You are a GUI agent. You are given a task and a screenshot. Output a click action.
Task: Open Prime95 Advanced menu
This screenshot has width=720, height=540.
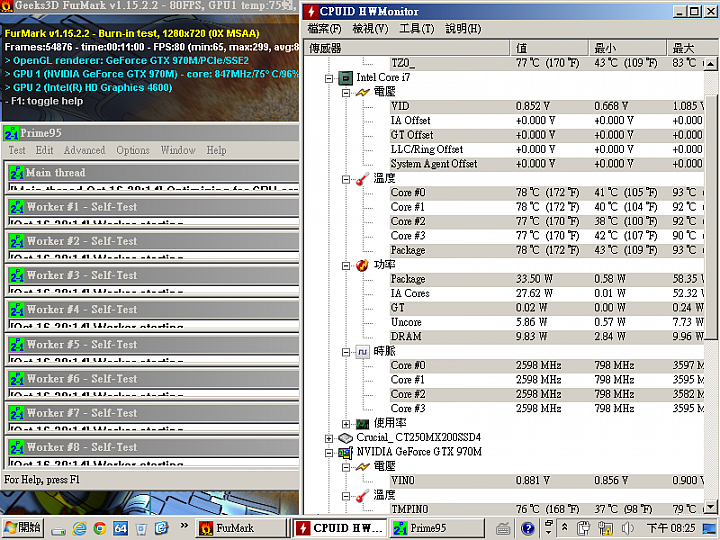[84, 150]
